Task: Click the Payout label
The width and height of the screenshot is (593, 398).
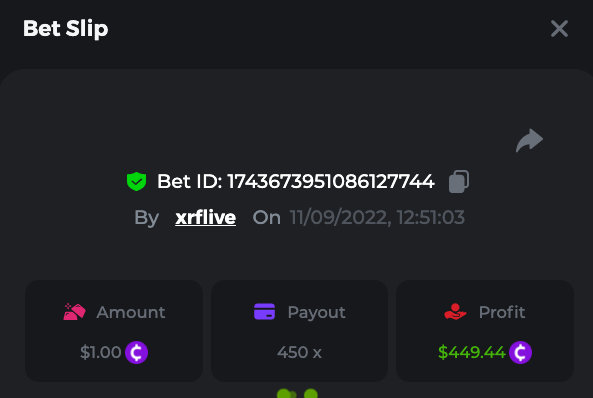Action: click(x=317, y=313)
